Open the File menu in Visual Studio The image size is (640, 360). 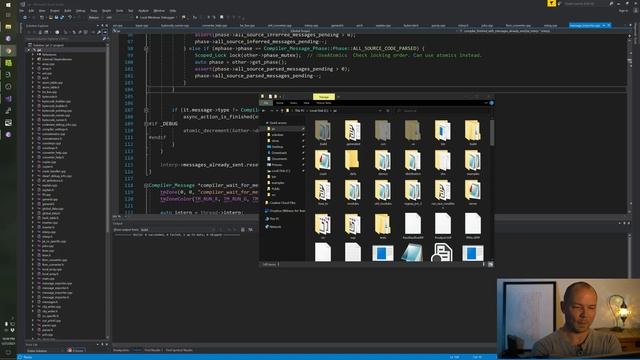pyautogui.click(x=22, y=11)
